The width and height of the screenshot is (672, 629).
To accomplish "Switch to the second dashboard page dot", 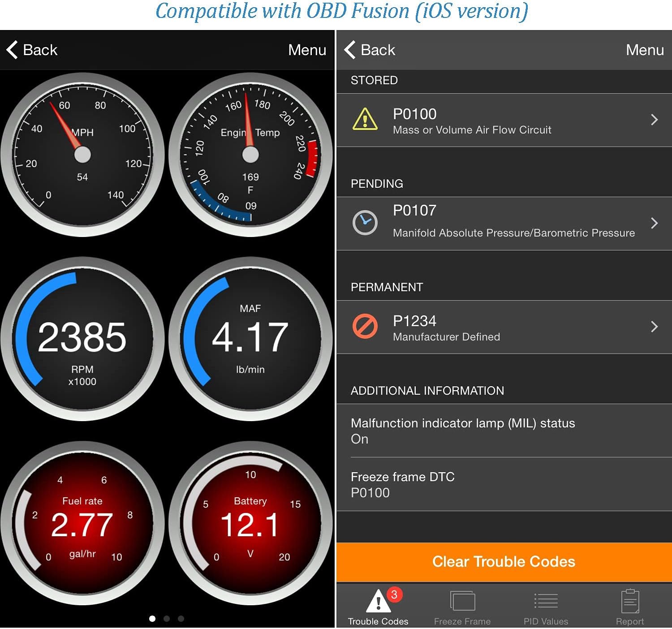I will [167, 619].
